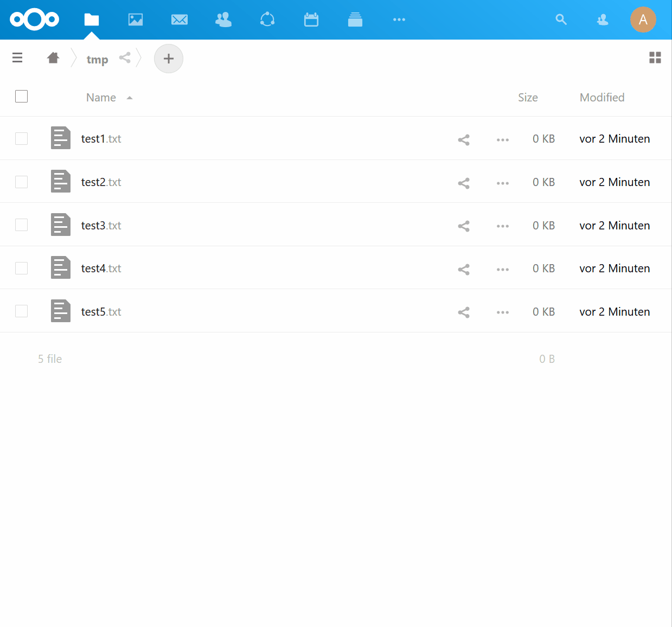Screen dimensions: 672x627
Task: Click the Nextcloud logo
Action: 34,20
